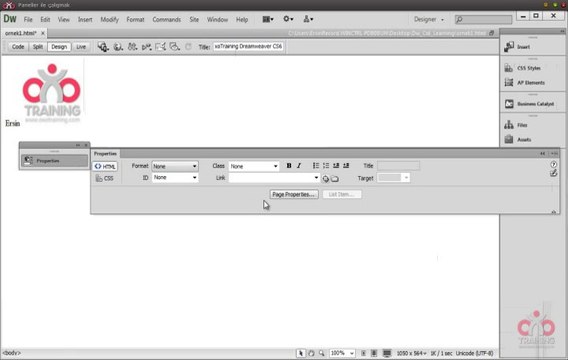Image resolution: width=568 pixels, height=360 pixels.
Task: Open the Format dropdown
Action: (x=175, y=166)
